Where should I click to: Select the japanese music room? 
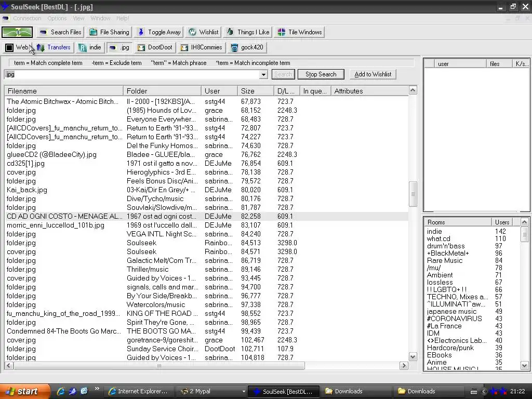tap(472, 312)
